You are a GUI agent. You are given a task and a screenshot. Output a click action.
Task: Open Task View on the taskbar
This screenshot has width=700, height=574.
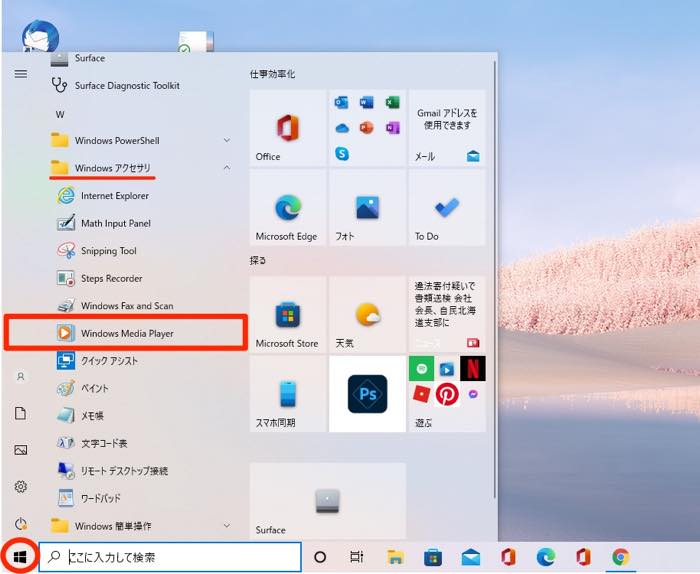click(357, 557)
